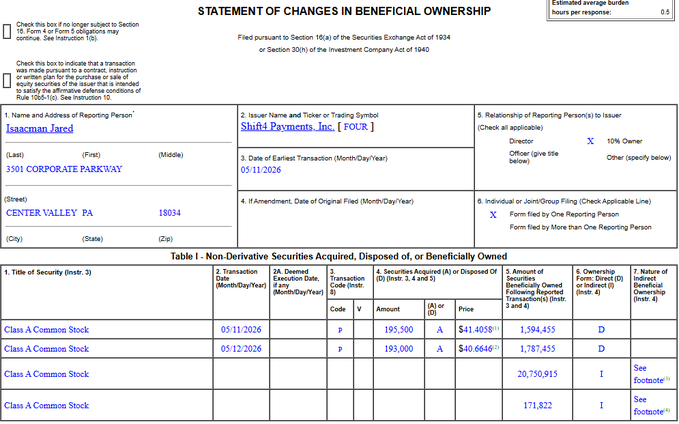Click the ownership form D in the 1,594,455 row
Screen dimensions: 679x424
tap(601, 330)
